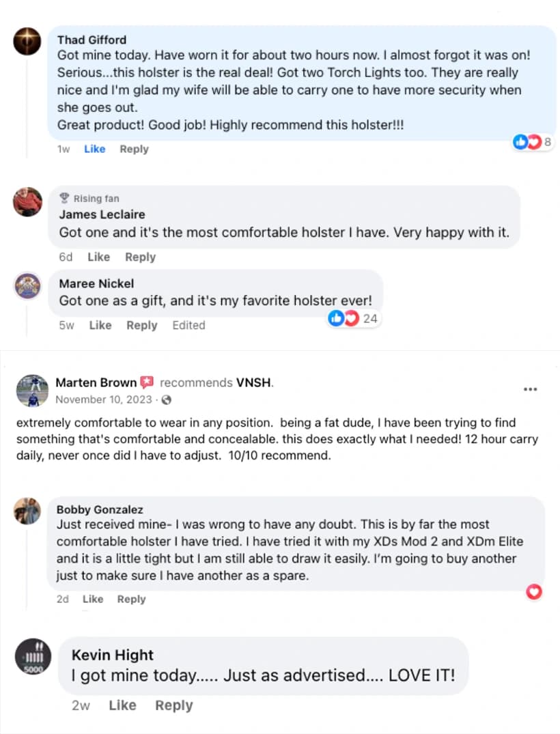Click Kevin Hight's 5000 avatar icon
The image size is (560, 734).
33,656
